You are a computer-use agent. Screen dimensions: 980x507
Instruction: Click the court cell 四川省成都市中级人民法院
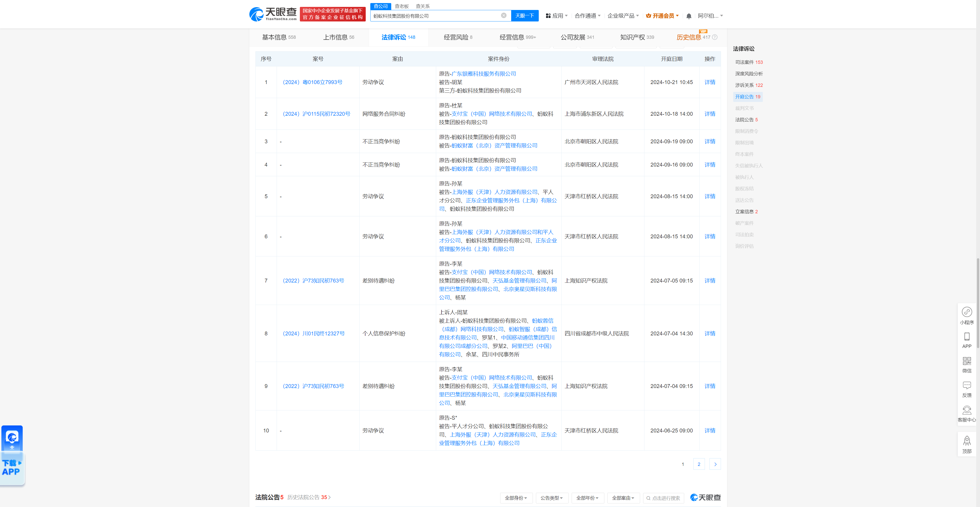tap(596, 333)
